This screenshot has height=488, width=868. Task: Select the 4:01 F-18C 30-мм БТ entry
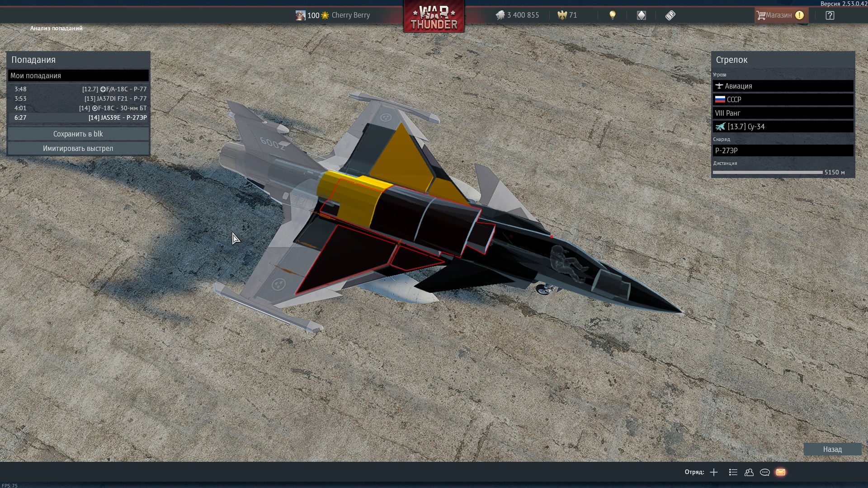(x=78, y=108)
